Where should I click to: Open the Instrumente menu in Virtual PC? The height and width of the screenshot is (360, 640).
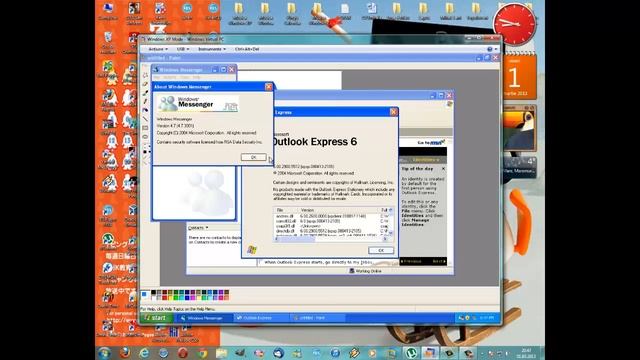pos(211,49)
